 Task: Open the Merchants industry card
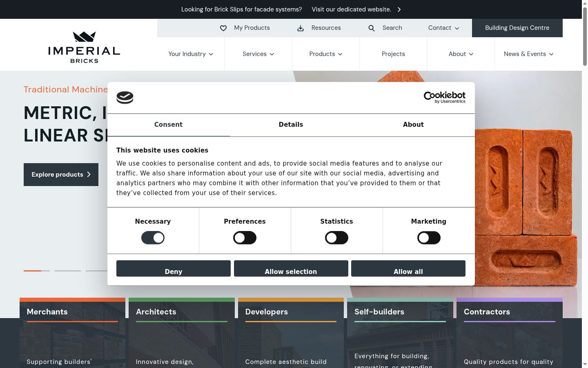pyautogui.click(x=73, y=333)
